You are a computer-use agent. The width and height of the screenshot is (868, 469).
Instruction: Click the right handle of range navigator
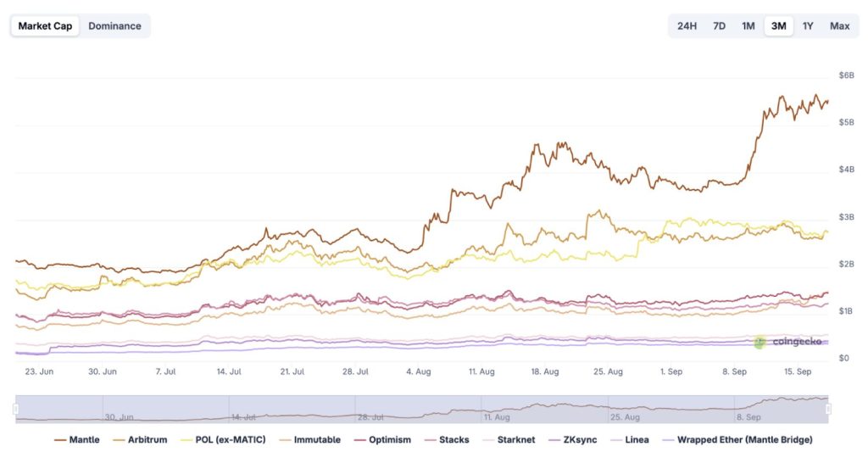[x=828, y=409]
